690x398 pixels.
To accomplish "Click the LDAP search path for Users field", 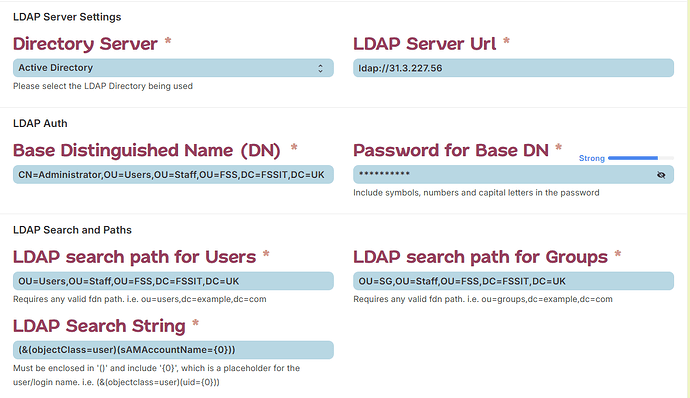I will tap(173, 281).
